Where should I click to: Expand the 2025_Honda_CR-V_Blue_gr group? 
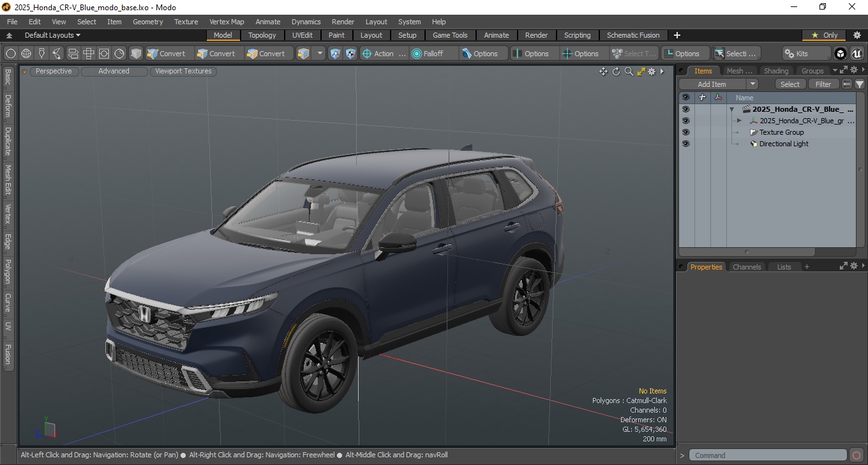pos(739,121)
